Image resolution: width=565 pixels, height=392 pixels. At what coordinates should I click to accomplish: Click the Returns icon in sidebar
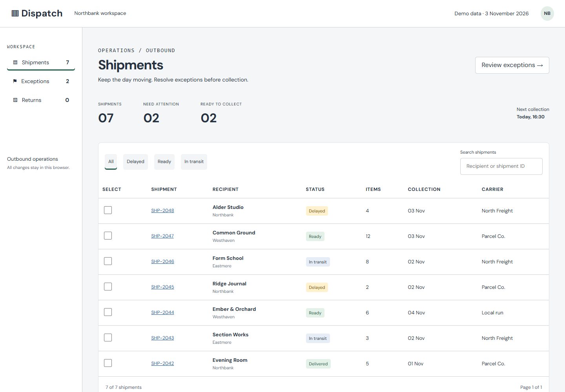click(15, 100)
